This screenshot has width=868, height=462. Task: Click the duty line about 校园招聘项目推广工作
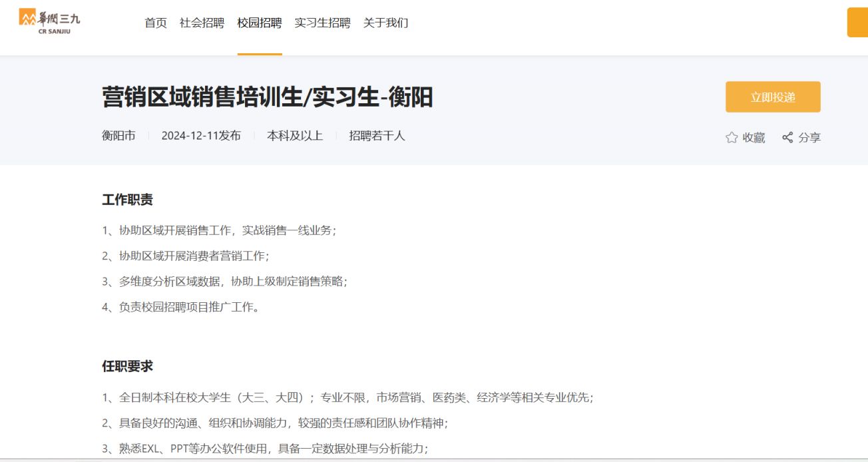(180, 307)
